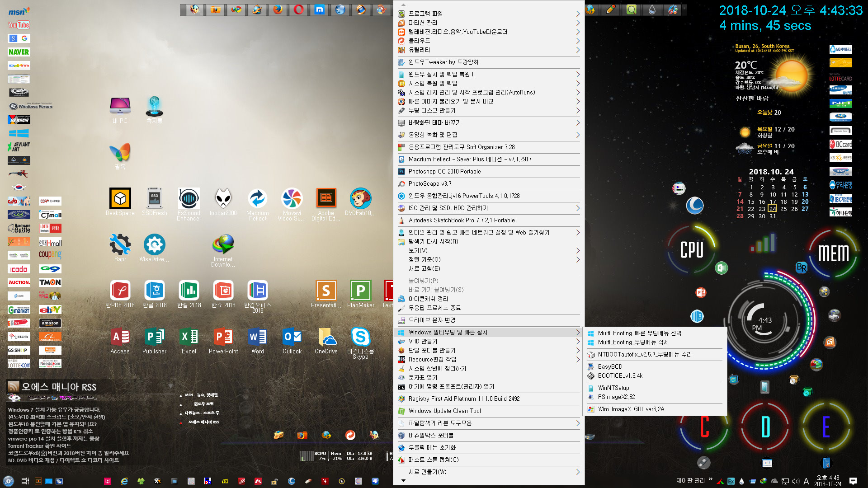Select Photoshop CC 2018 Portable entry
Image resolution: width=868 pixels, height=488 pixels.
(489, 171)
